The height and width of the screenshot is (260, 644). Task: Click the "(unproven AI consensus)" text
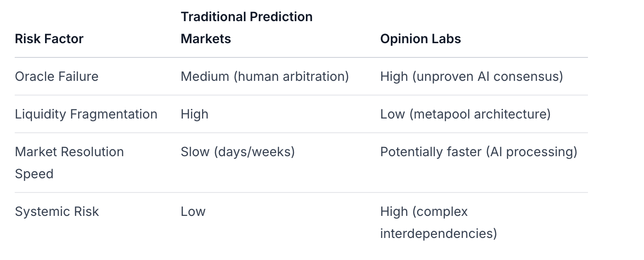487,76
